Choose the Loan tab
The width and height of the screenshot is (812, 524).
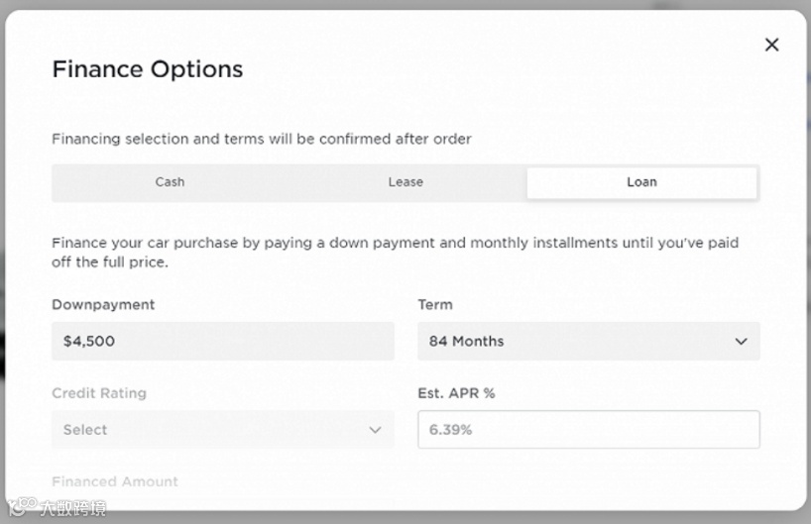(641, 182)
